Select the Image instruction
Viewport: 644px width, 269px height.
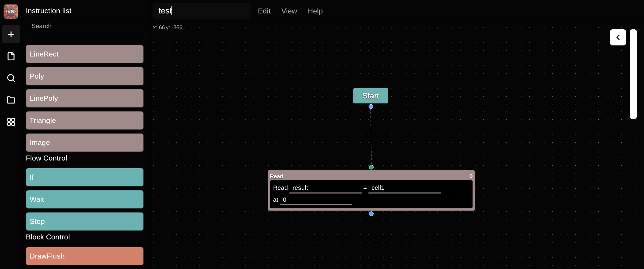point(85,143)
